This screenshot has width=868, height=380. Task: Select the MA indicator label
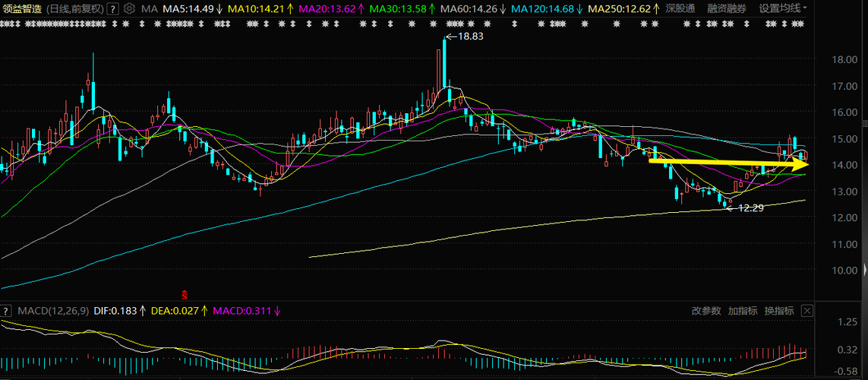[x=148, y=9]
